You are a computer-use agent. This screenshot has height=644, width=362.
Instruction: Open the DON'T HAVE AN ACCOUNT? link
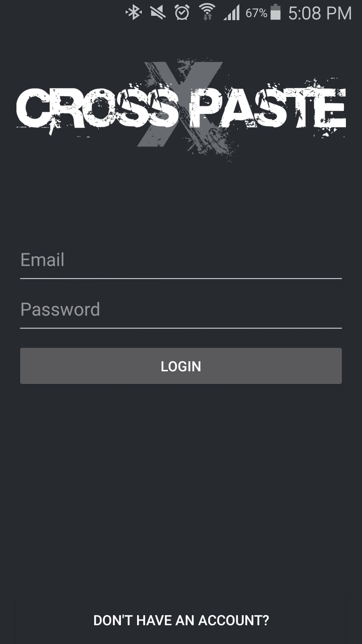181,620
